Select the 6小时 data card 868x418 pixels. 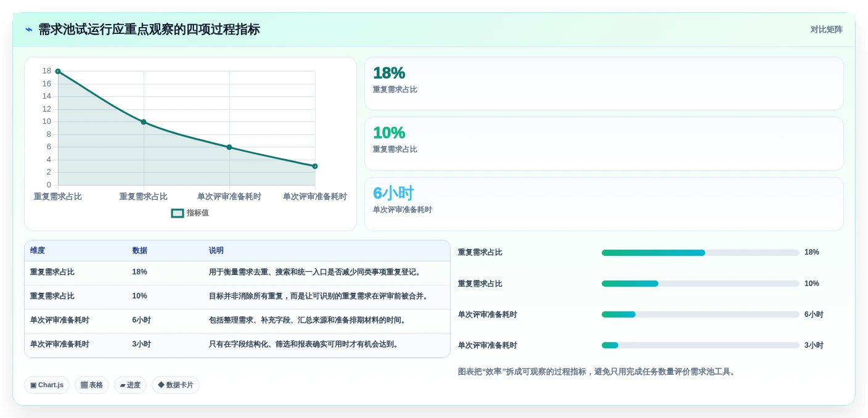tap(604, 204)
